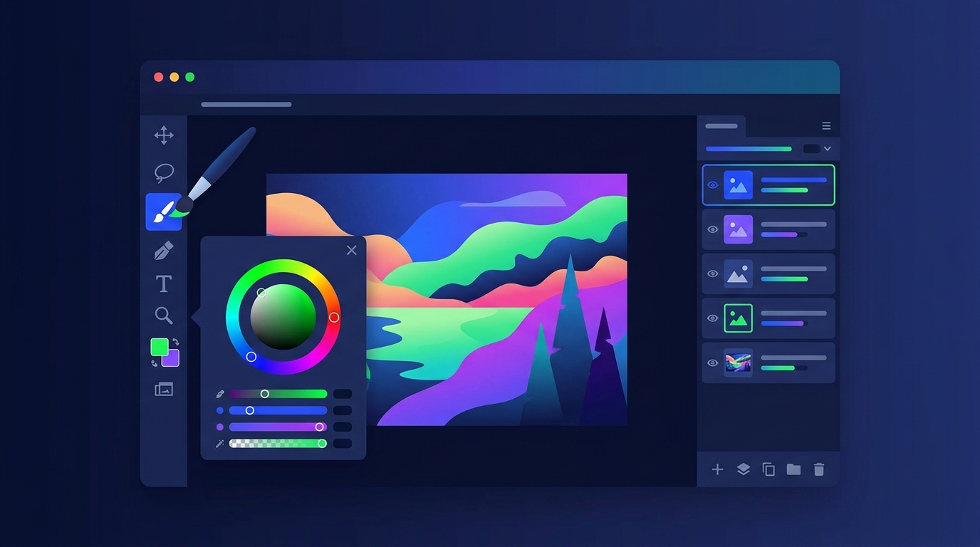Swap foreground and background colors arrow
The image size is (980, 547).
tap(175, 343)
